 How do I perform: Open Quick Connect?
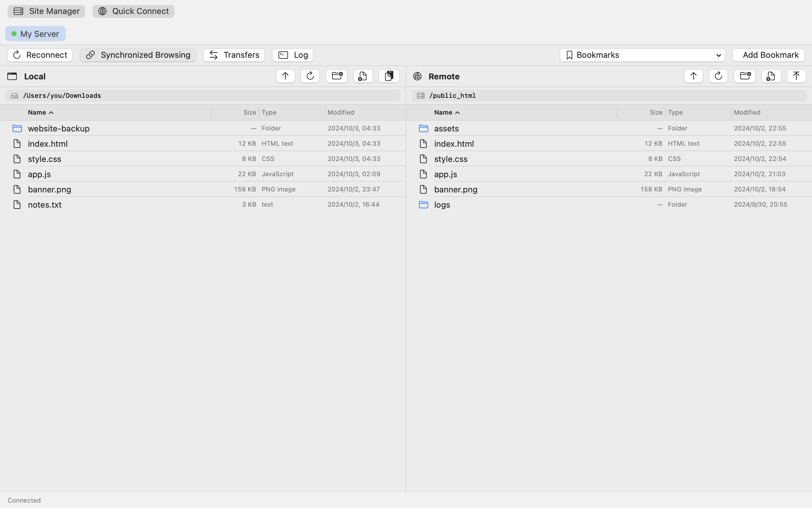134,11
